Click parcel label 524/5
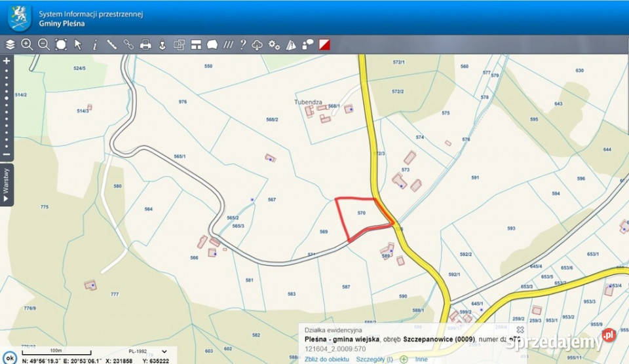The width and height of the screenshot is (629, 364). pos(79,69)
